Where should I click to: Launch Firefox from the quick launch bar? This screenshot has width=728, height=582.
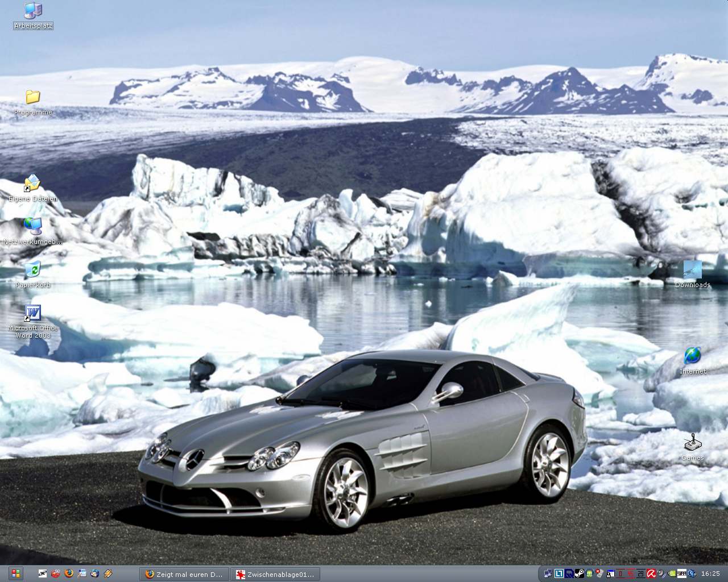click(69, 573)
